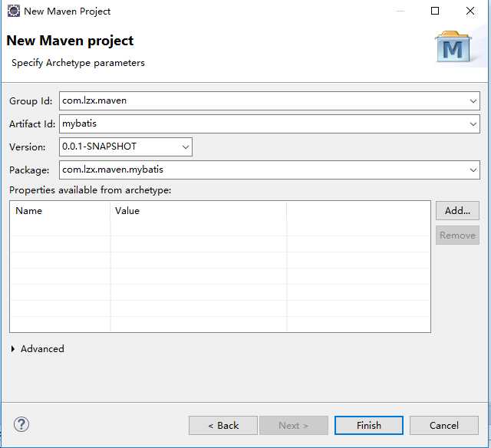Expand the Advanced section
Screen dimensions: 491x448
point(13,349)
